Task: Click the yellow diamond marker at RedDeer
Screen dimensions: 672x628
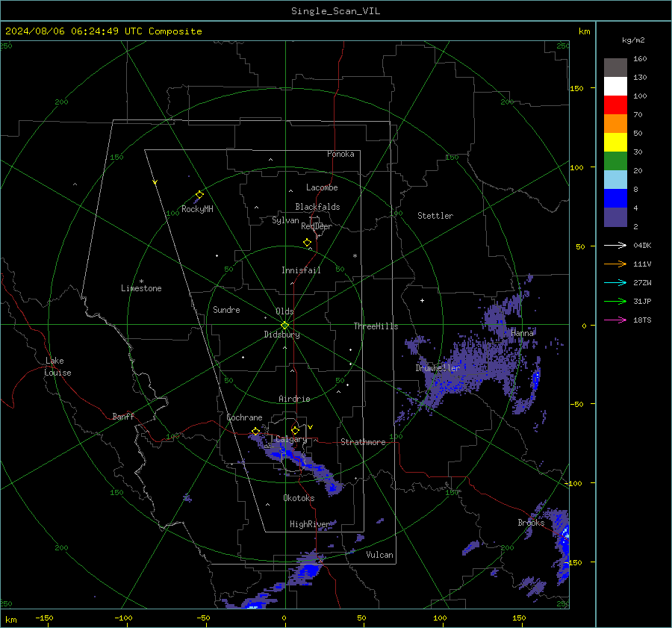Action: click(x=308, y=243)
